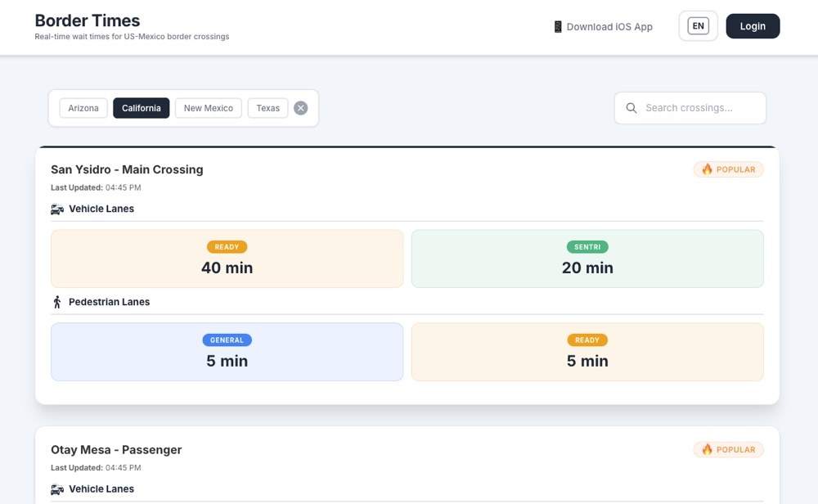
Task: Click the READY badge above 40 min
Action: click(x=227, y=246)
